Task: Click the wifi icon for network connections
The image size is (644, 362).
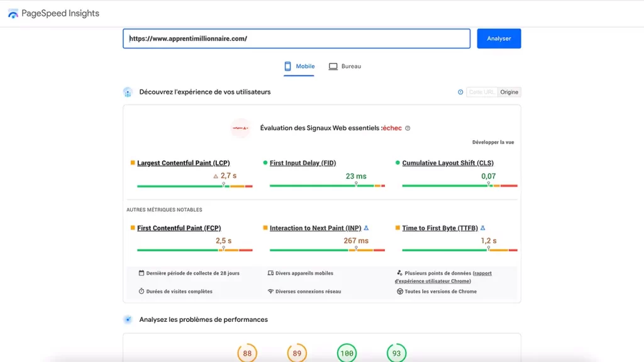Action: 270,292
